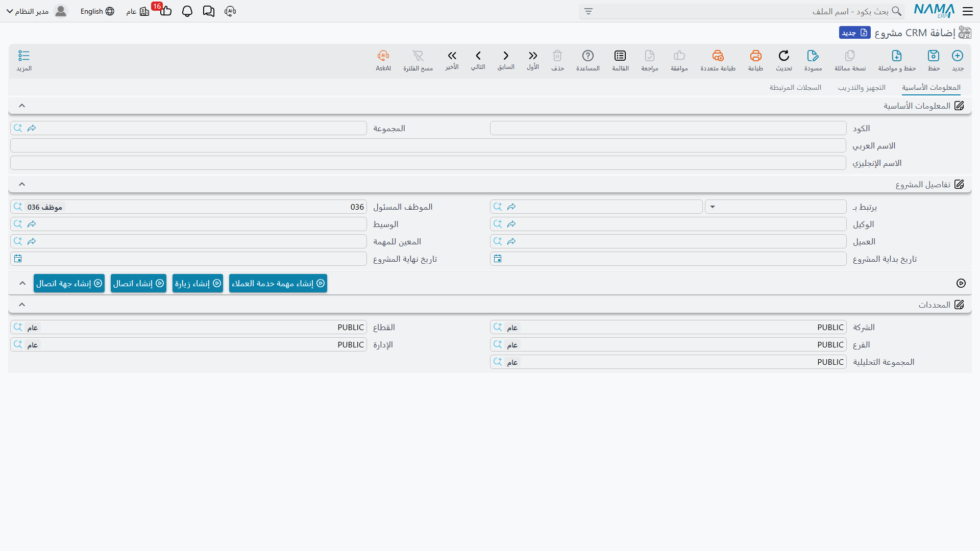Click search icon in الإدارة field

click(18, 344)
